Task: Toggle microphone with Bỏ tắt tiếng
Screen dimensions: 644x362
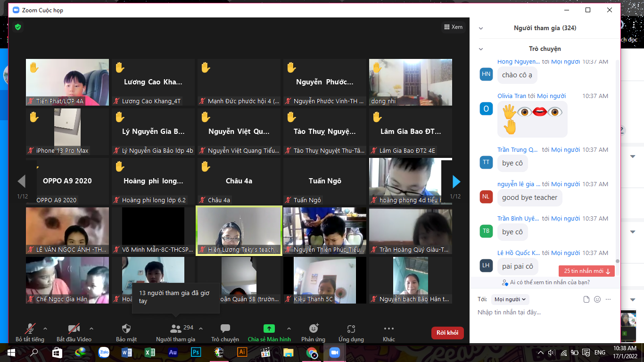Action: point(30,329)
